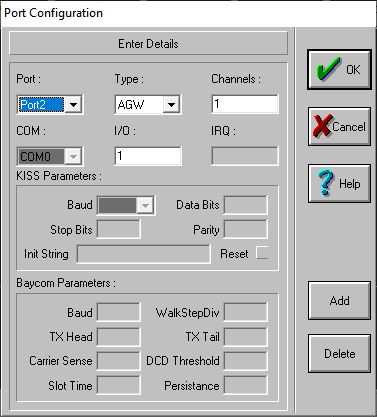377x417 pixels.
Task: Open the KISS Baud dropdown
Action: [x=145, y=205]
